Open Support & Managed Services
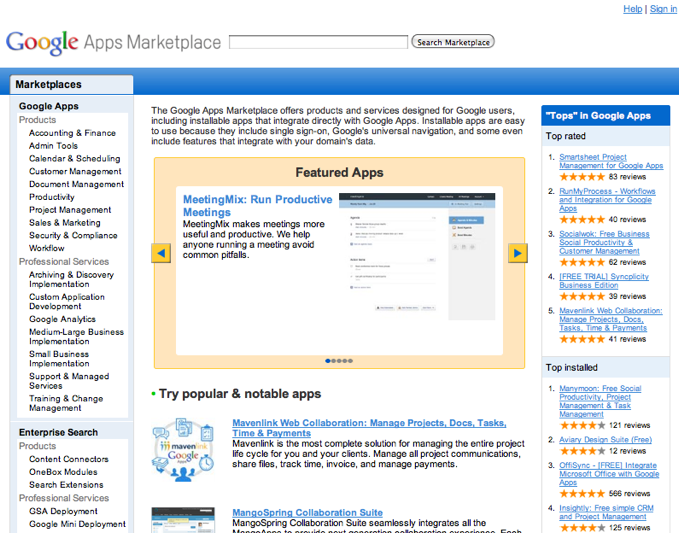Viewport: 679px width, 533px height. point(69,381)
